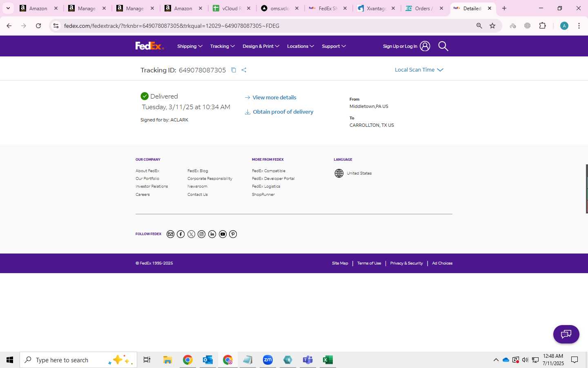Open FedEx X (Twitter) icon

coord(191,234)
